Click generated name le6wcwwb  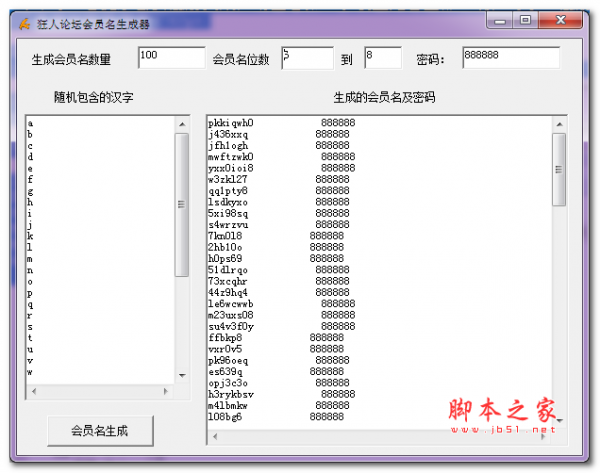231,304
